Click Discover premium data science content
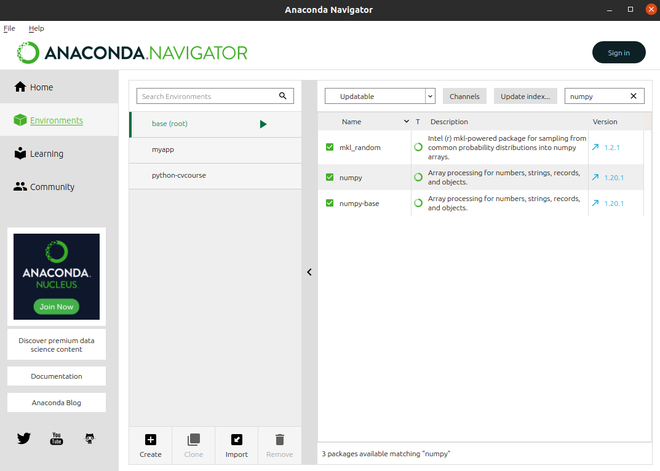The image size is (660, 471). tap(56, 345)
